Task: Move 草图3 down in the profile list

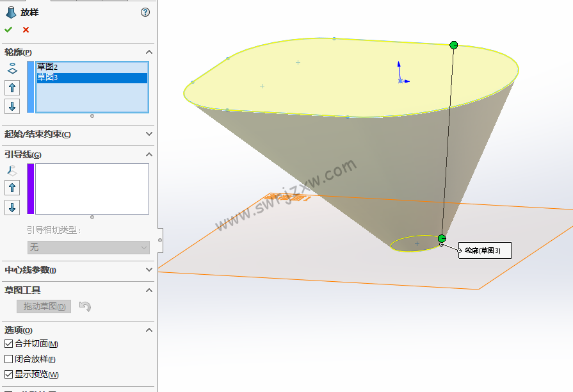Action: point(12,106)
